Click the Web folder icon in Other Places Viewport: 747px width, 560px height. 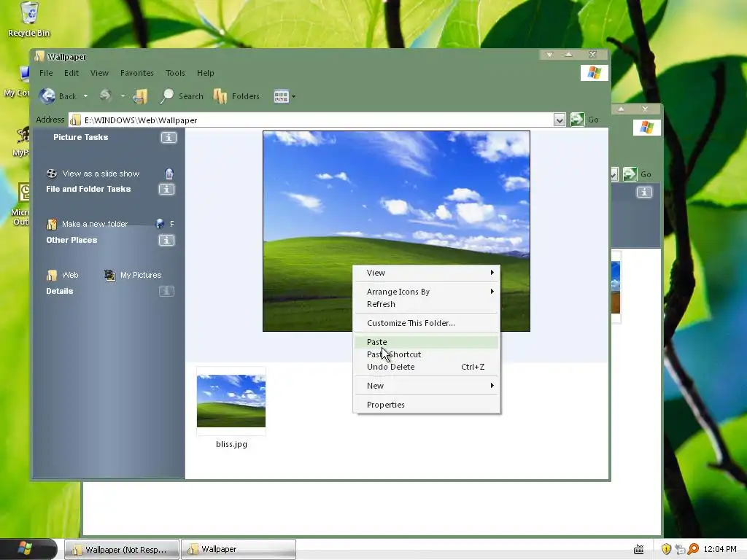(x=52, y=275)
